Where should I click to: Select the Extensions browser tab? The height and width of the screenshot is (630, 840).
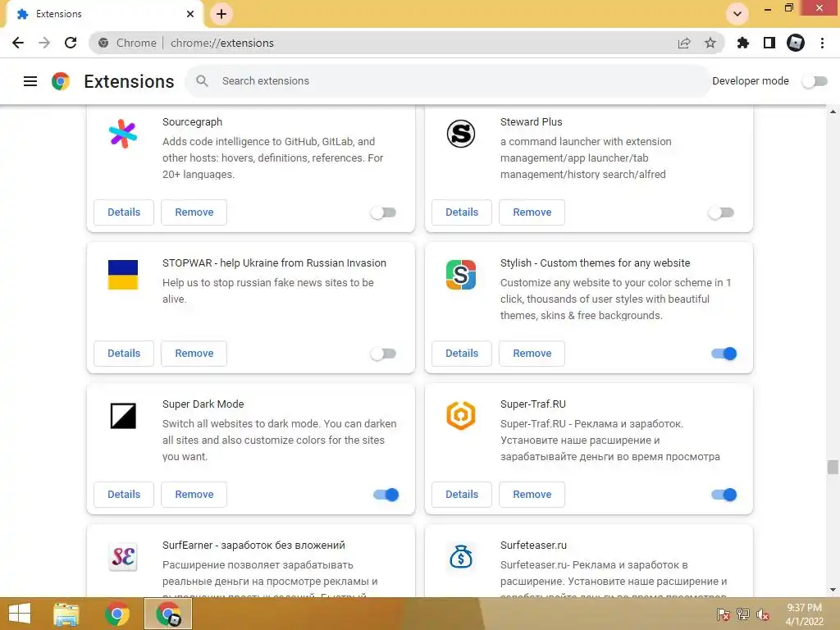point(104,14)
